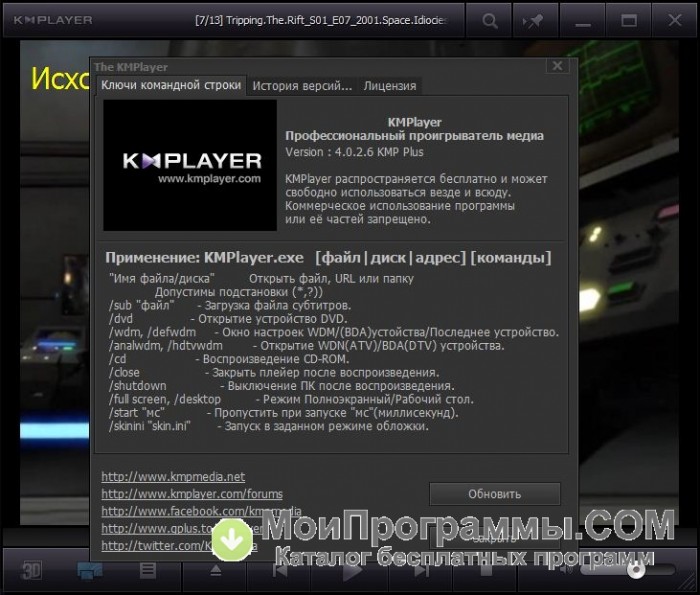This screenshot has height=595, width=700.
Task: Click the 'Version : 4.0.2.6 KMP Plus' text
Action: coord(354,152)
